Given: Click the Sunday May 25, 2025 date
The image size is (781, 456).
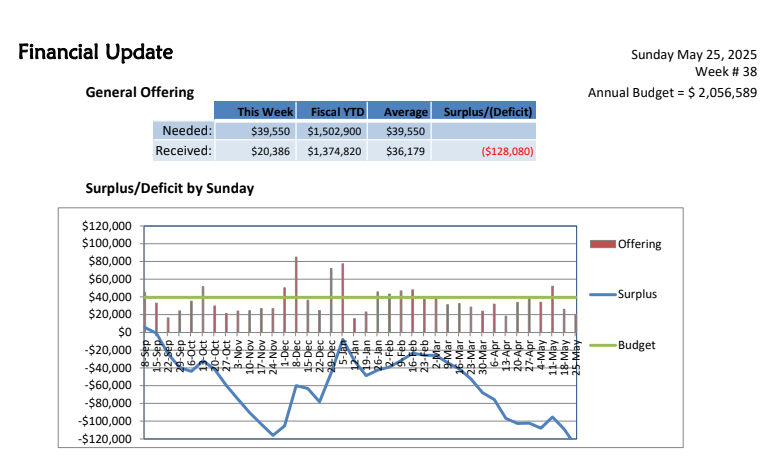Looking at the screenshot, I should tap(694, 54).
